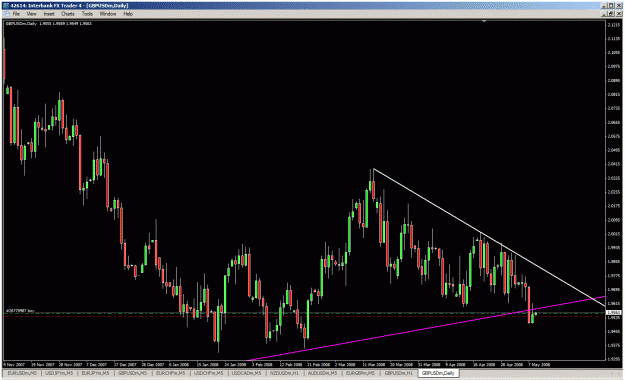This screenshot has width=625, height=380.
Task: Click the buy order level label
Action: click(x=20, y=310)
